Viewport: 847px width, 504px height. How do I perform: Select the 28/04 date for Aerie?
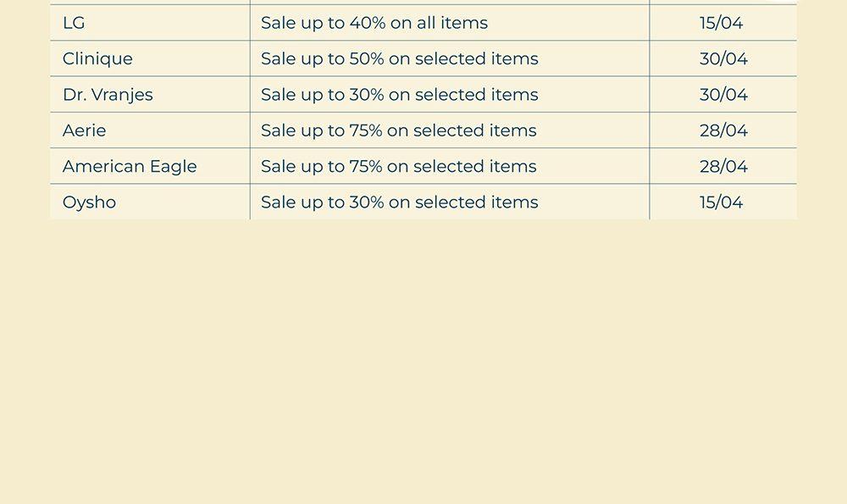click(723, 130)
